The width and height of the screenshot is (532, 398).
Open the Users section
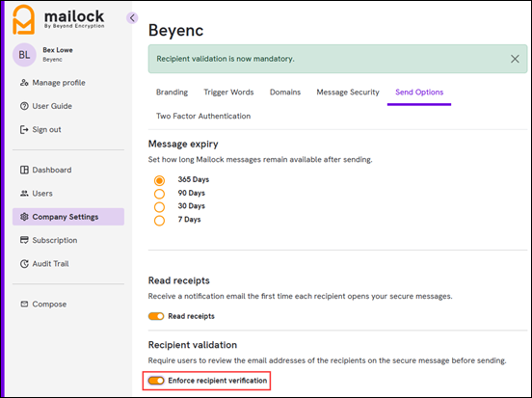(42, 193)
